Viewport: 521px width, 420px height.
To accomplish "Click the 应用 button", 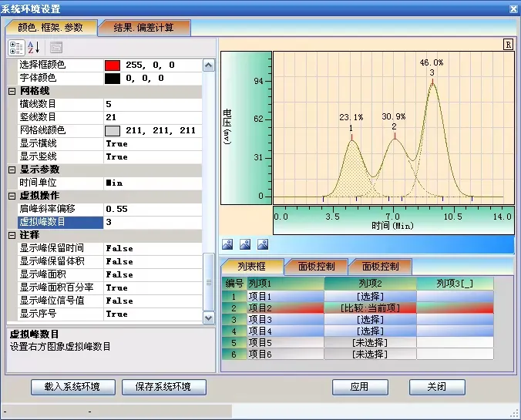I will (x=360, y=387).
